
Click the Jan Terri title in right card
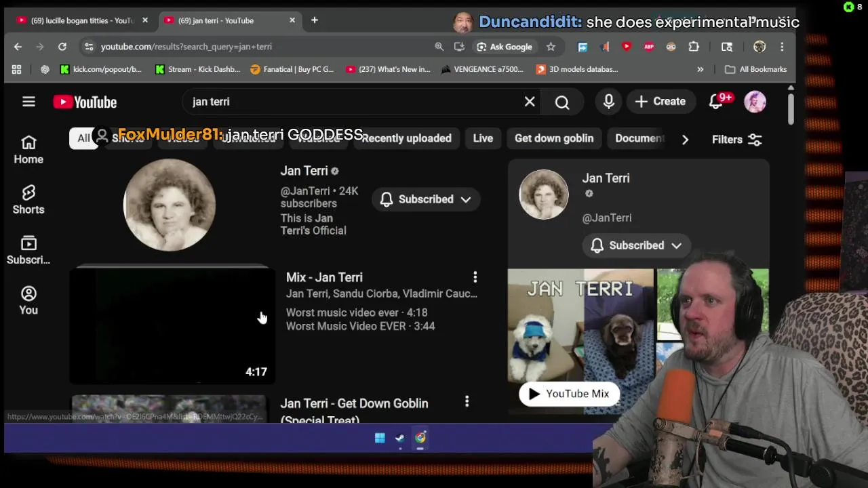pos(606,178)
